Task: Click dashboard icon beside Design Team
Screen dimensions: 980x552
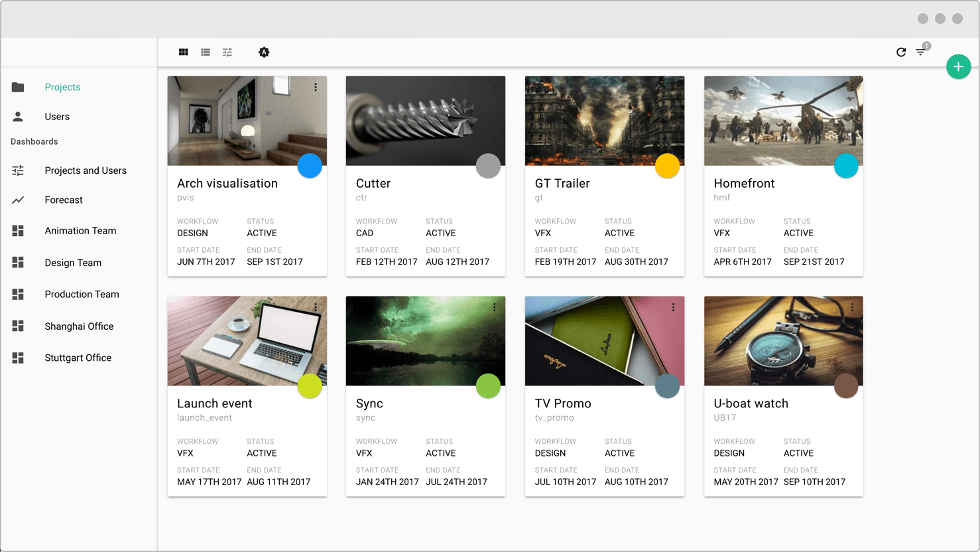Action: pos(18,263)
